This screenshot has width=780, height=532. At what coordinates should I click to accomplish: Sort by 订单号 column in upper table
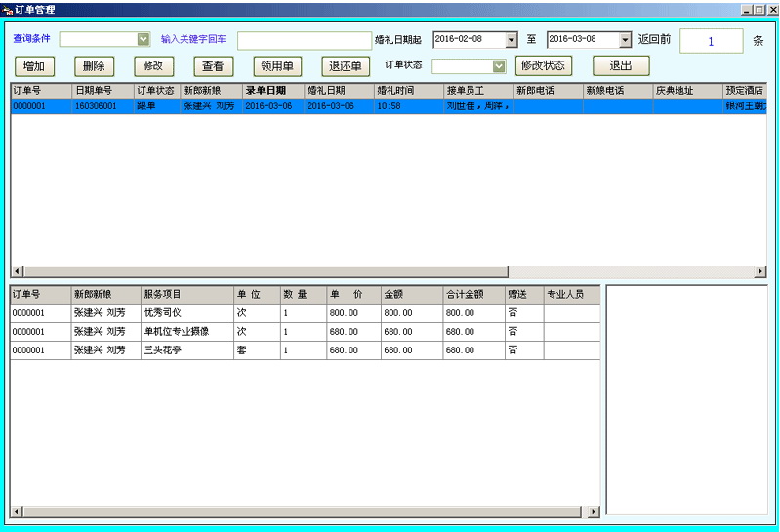41,91
